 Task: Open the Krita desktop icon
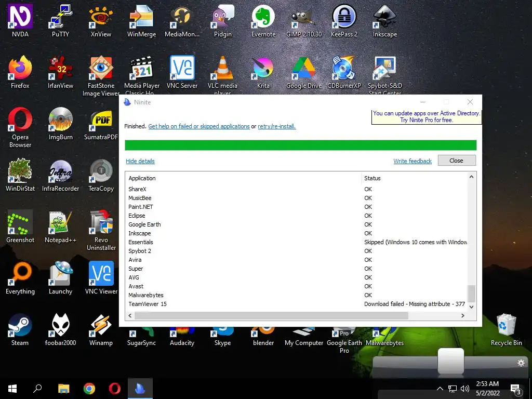point(263,72)
